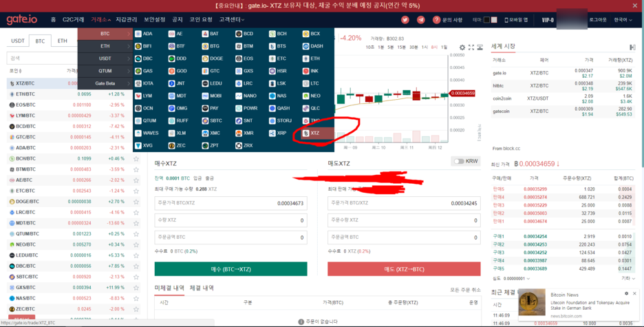Open 지갑관리 in top navigation
The width and height of the screenshot is (644, 327).
coord(126,20)
